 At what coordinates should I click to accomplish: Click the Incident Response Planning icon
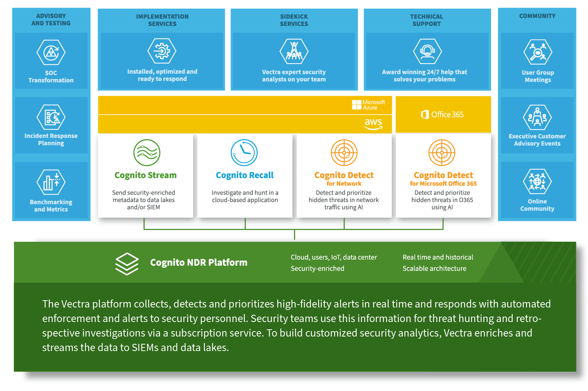coord(51,117)
